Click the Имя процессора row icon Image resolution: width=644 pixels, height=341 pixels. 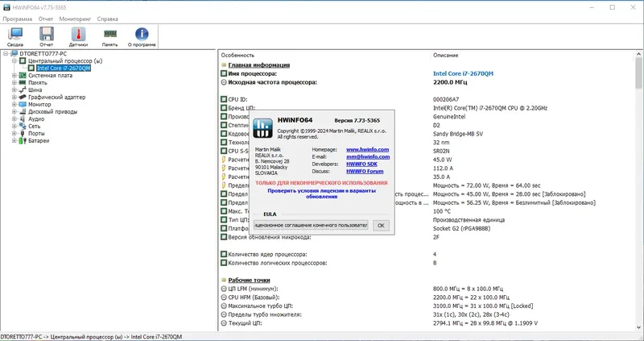tap(224, 73)
